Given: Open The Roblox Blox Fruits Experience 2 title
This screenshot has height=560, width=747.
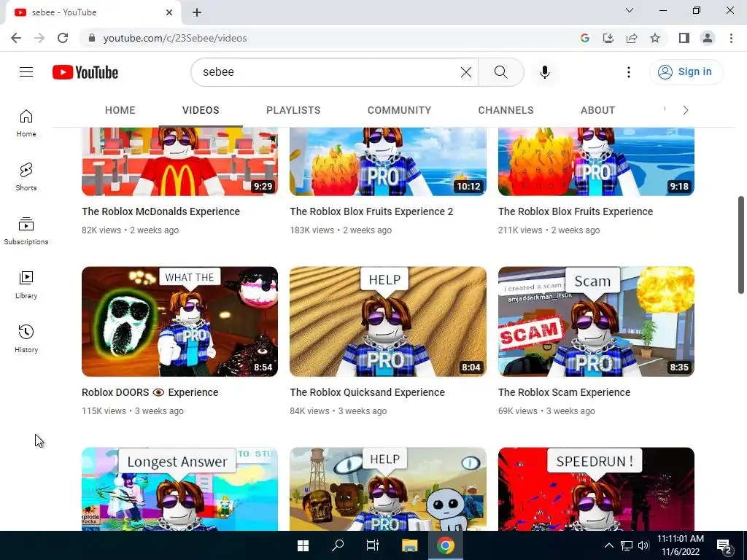Looking at the screenshot, I should point(371,211).
